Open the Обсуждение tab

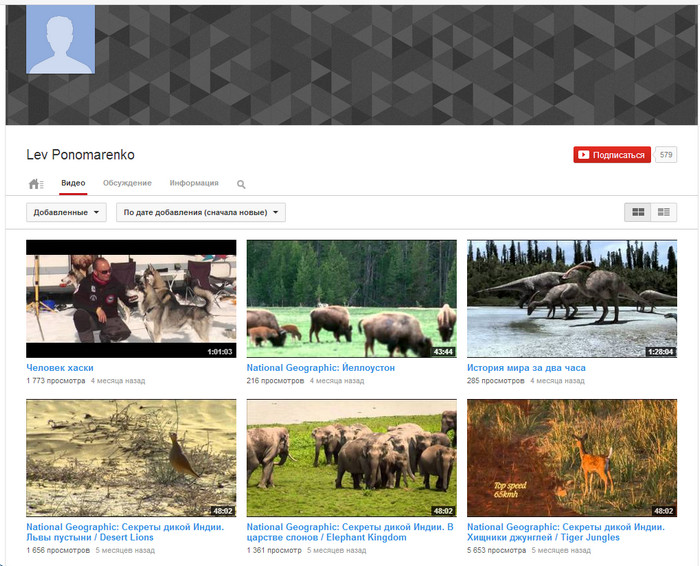coord(127,183)
